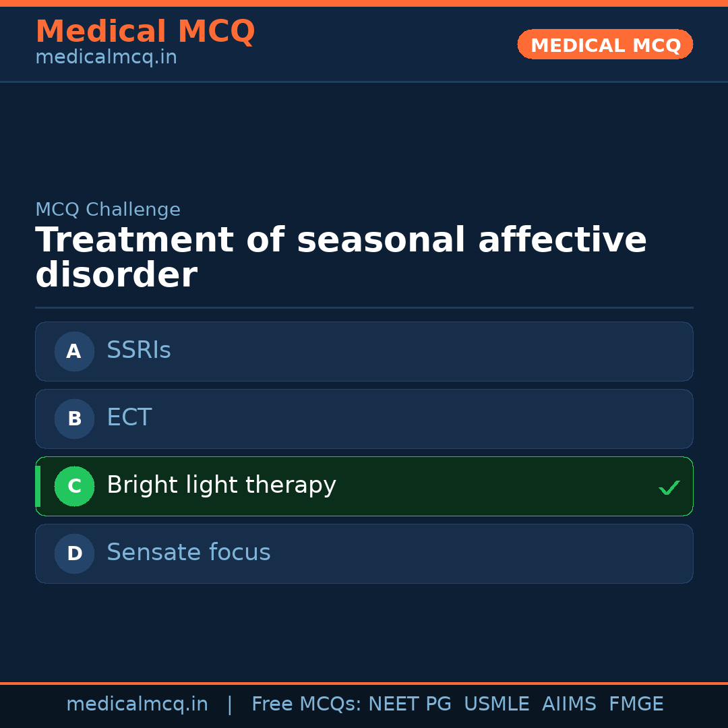Click the letter B circle icon

click(74, 419)
